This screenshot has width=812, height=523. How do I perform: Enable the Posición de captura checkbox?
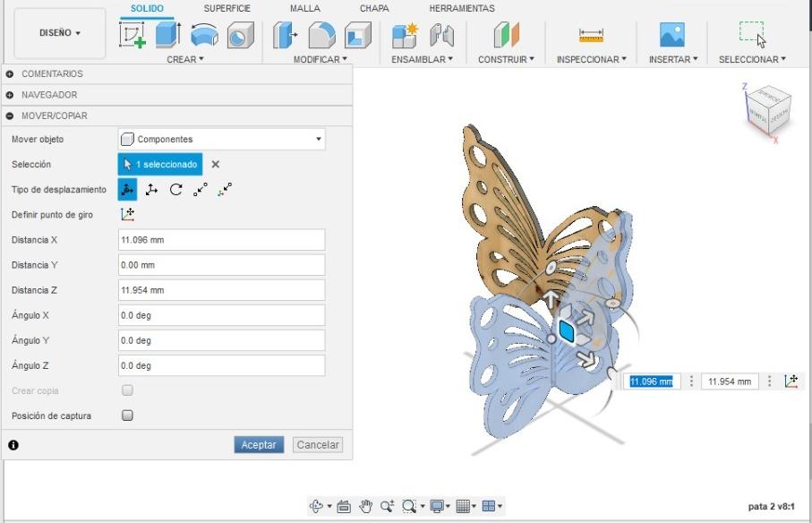tap(127, 416)
